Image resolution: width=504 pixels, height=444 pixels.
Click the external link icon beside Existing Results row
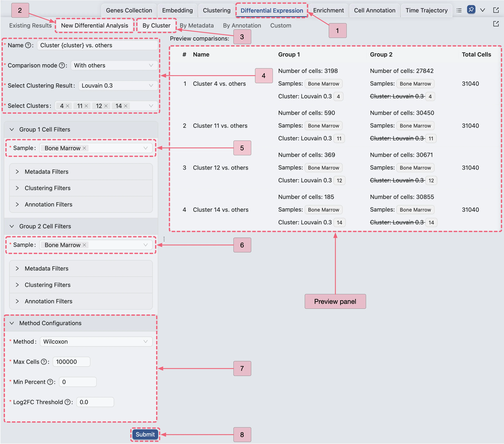pos(496,24)
